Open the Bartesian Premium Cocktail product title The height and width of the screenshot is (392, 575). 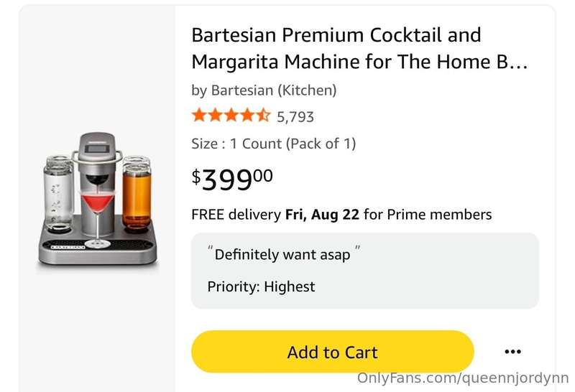coord(359,48)
